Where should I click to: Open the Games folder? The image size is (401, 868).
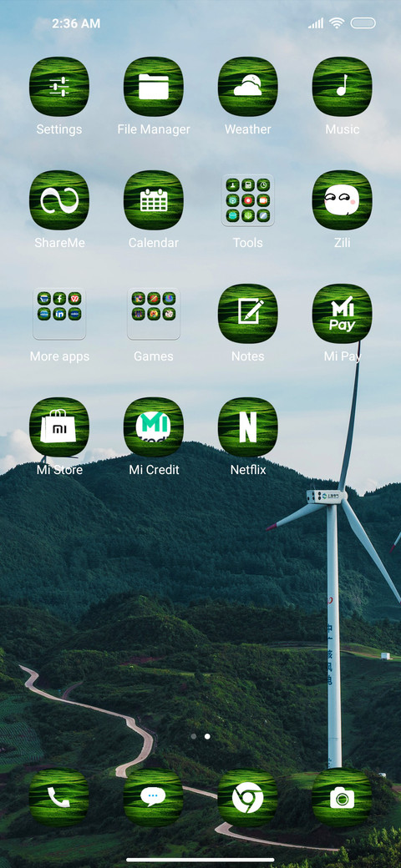tap(154, 313)
